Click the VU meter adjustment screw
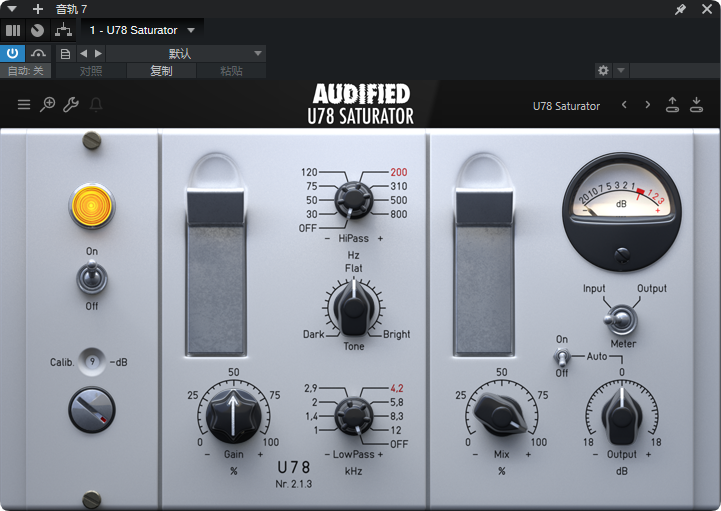Viewport: 721px width, 511px height. pyautogui.click(x=622, y=254)
